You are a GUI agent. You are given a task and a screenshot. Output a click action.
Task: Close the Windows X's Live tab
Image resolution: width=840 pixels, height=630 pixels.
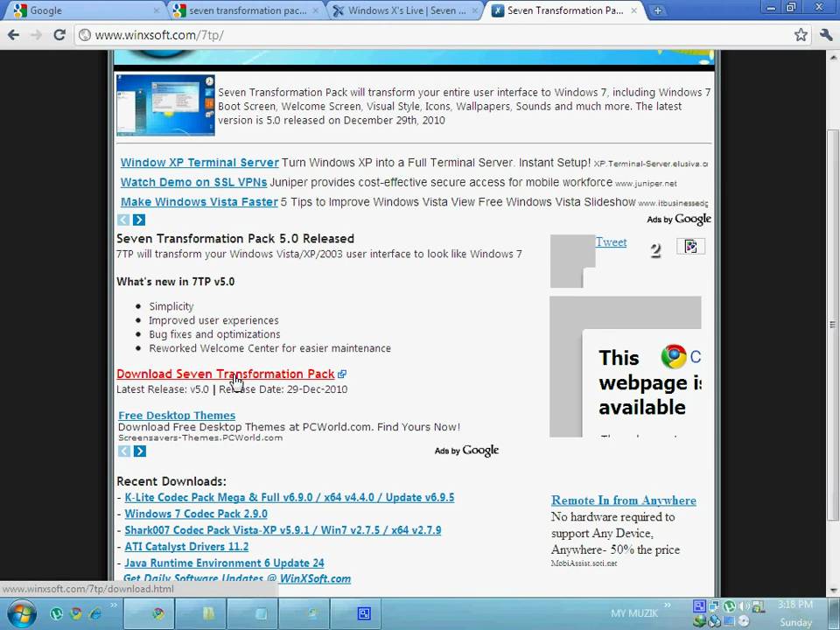pos(474,10)
